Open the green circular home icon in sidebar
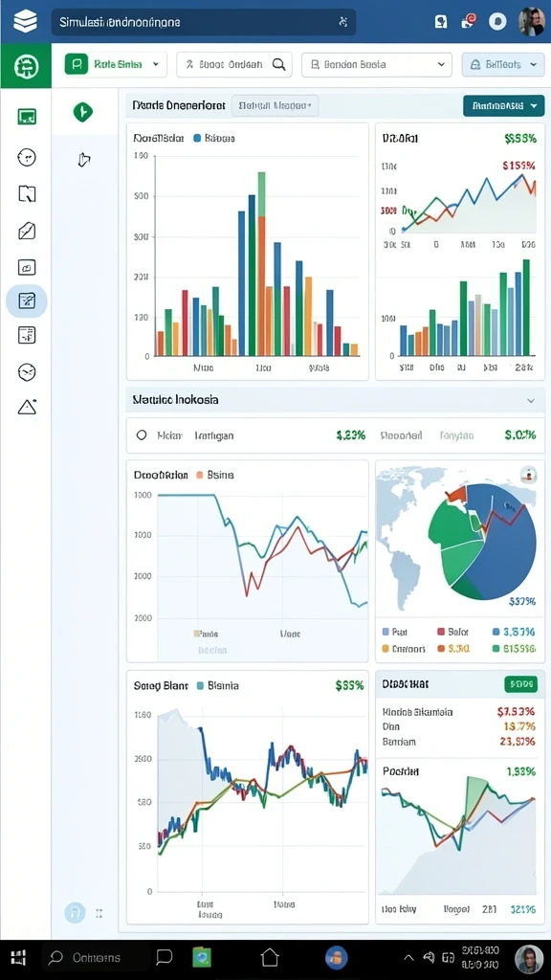Screen dimensions: 551x980 (26, 65)
